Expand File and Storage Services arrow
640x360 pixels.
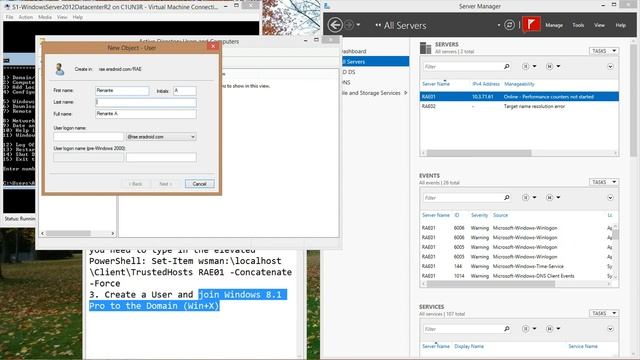tap(405, 93)
